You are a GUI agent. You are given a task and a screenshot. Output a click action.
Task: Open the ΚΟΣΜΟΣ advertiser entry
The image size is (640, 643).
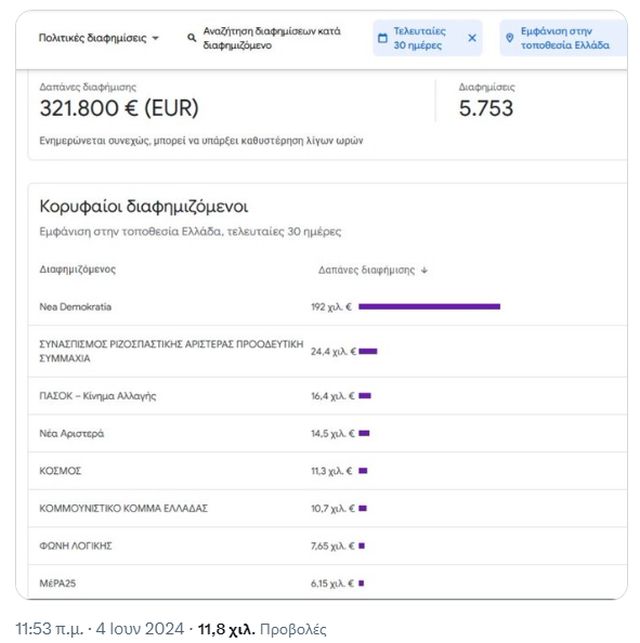click(60, 470)
